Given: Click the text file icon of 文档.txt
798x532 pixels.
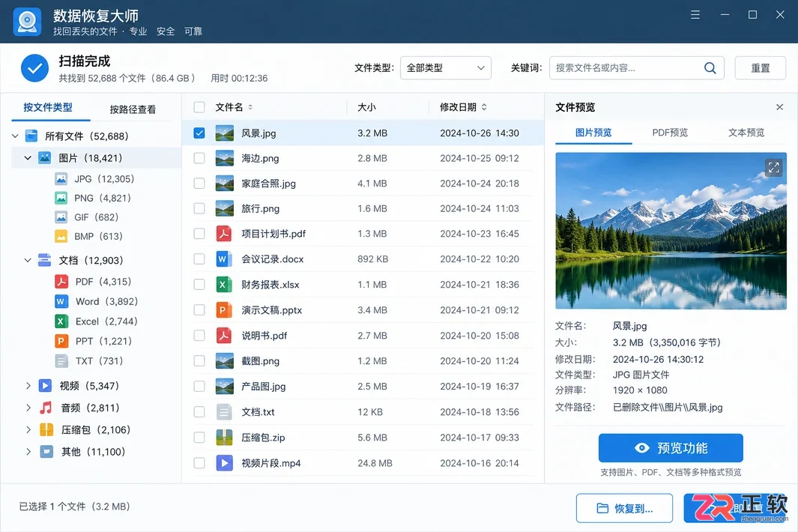Looking at the screenshot, I should click(x=224, y=412).
